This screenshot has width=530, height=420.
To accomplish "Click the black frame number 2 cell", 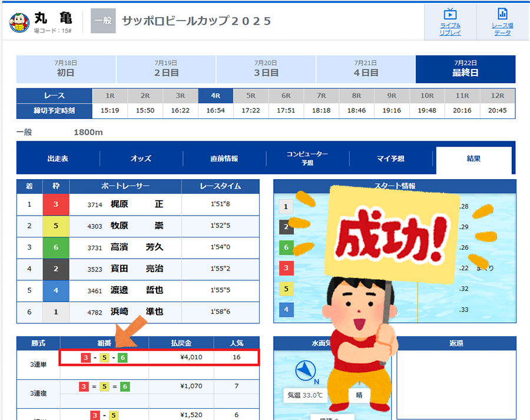I will click(x=56, y=269).
